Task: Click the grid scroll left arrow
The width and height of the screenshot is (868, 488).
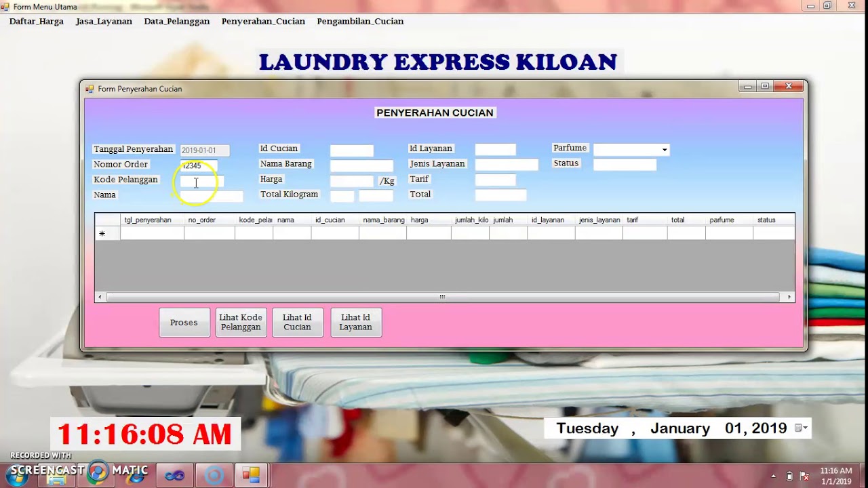Action: pyautogui.click(x=100, y=297)
